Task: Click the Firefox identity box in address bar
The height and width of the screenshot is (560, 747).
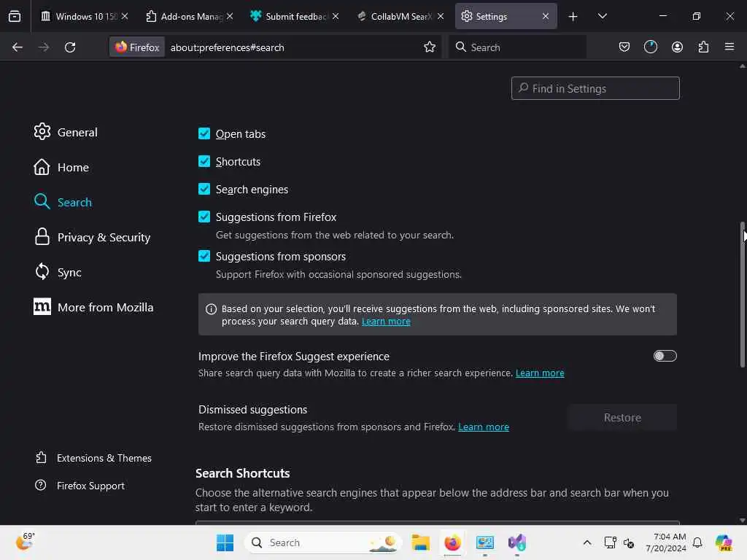Action: [x=137, y=47]
